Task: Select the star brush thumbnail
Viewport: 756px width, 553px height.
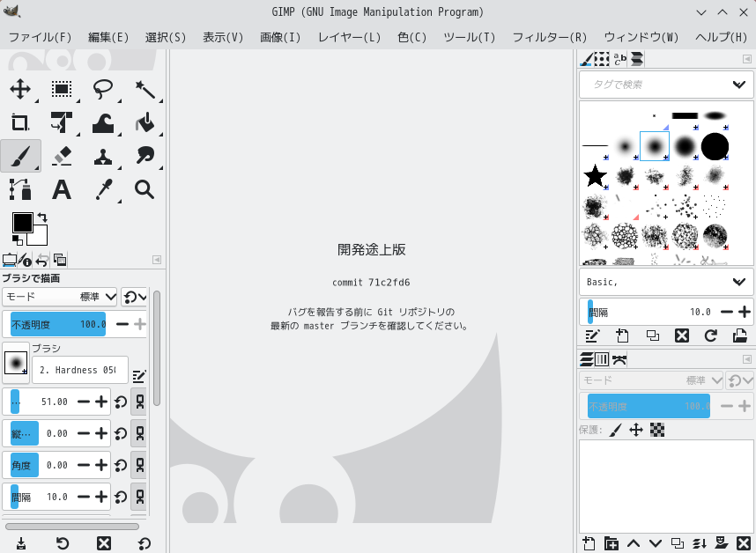Action: 596,176
